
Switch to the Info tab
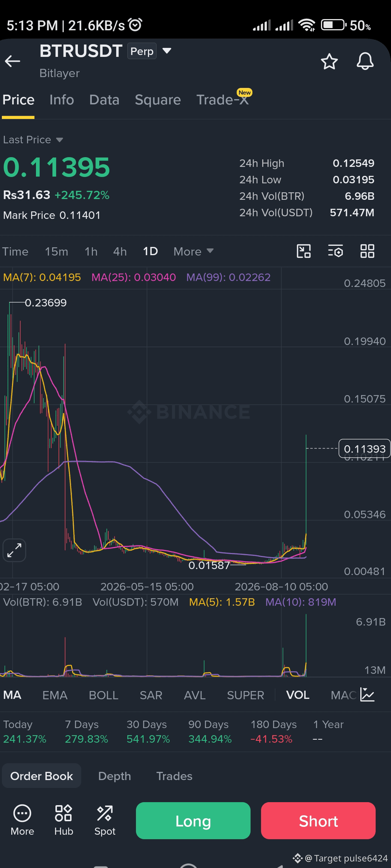(x=62, y=100)
